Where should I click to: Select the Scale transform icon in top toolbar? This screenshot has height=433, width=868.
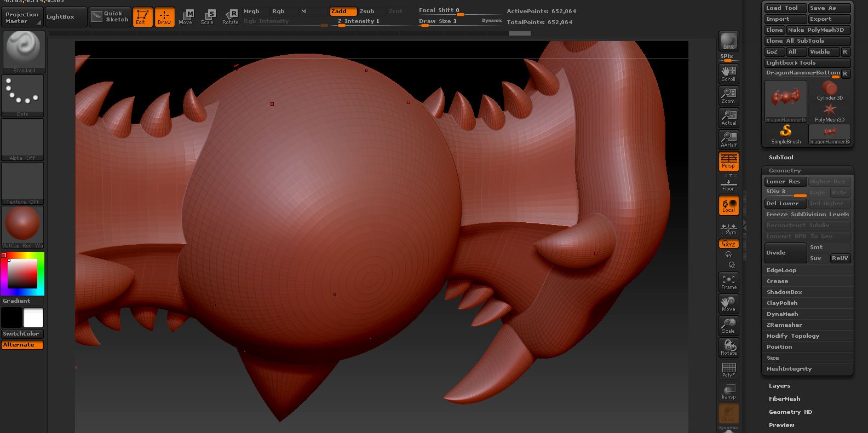[x=208, y=17]
